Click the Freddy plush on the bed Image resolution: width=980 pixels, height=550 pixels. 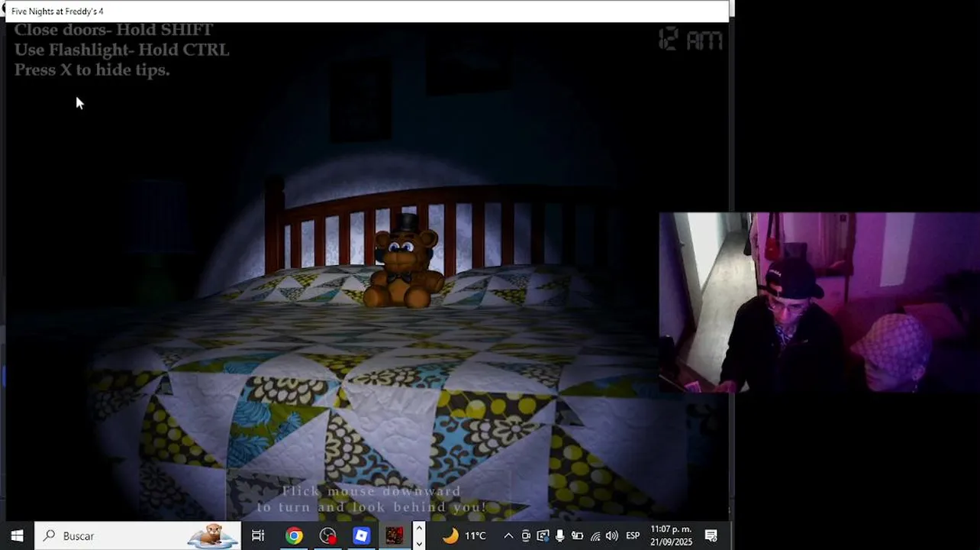(404, 261)
